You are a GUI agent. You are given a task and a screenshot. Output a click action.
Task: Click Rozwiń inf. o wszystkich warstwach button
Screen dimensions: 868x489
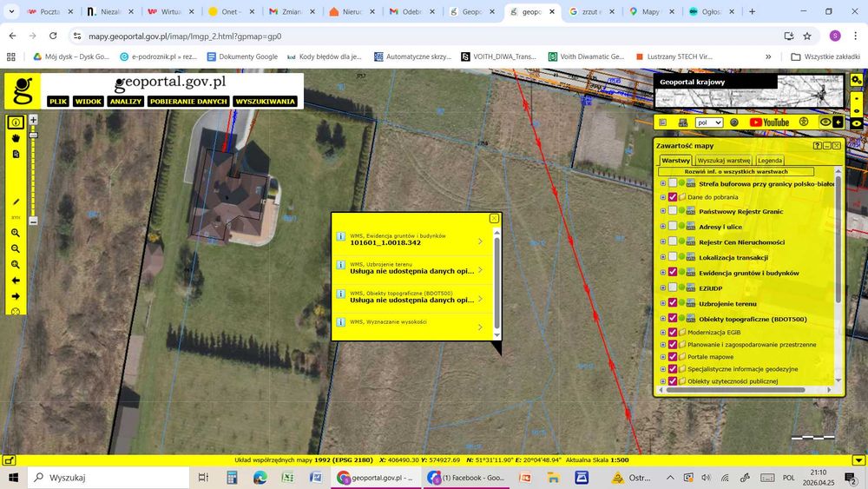coord(736,172)
